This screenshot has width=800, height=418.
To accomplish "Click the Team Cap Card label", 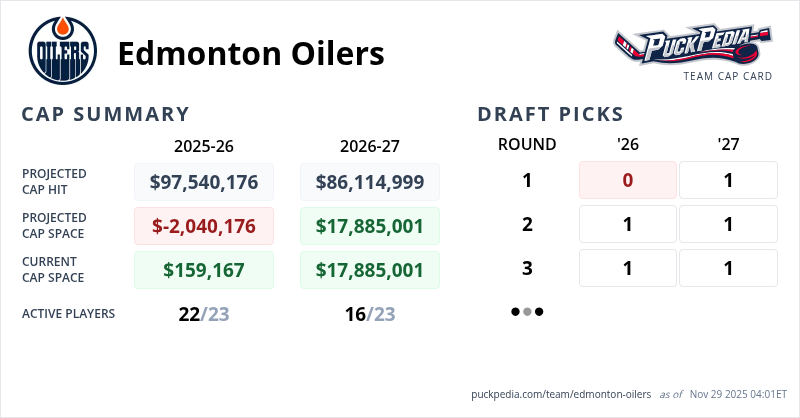I will pos(727,76).
